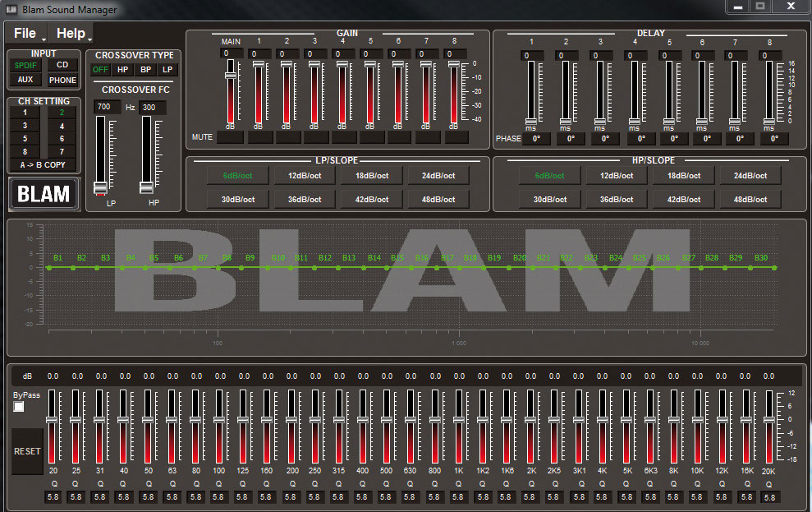
Task: Click the MAIN gain slider handle
Action: 231,75
